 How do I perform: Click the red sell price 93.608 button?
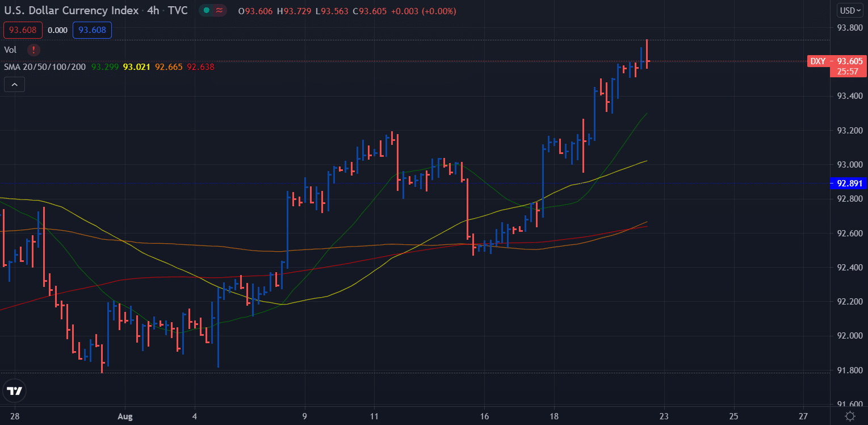coord(23,30)
